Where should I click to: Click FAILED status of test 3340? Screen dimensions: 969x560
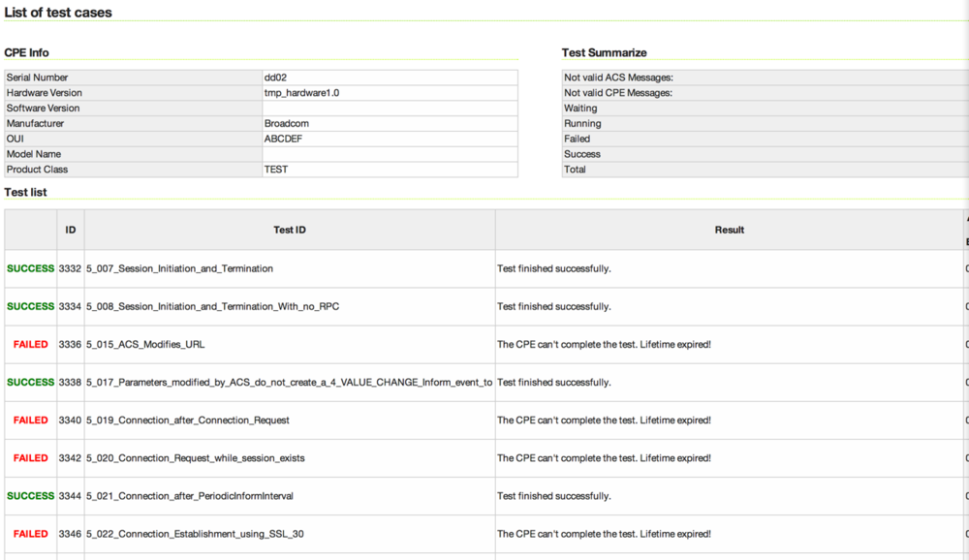click(x=30, y=420)
